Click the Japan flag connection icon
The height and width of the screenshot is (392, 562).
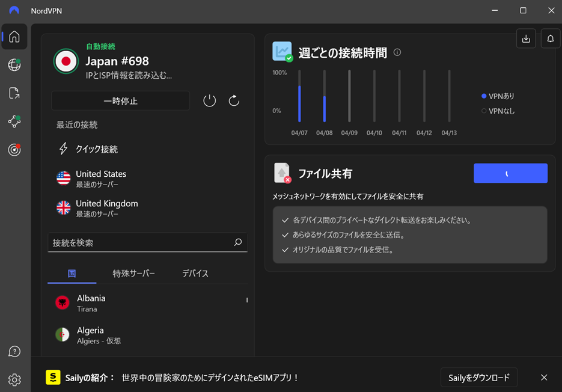point(66,61)
